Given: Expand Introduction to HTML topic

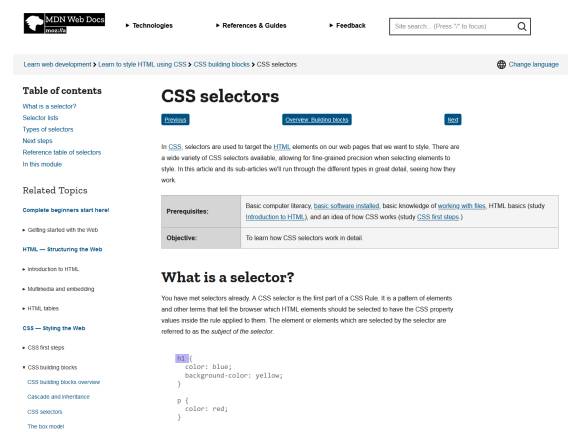Looking at the screenshot, I should point(51,269).
